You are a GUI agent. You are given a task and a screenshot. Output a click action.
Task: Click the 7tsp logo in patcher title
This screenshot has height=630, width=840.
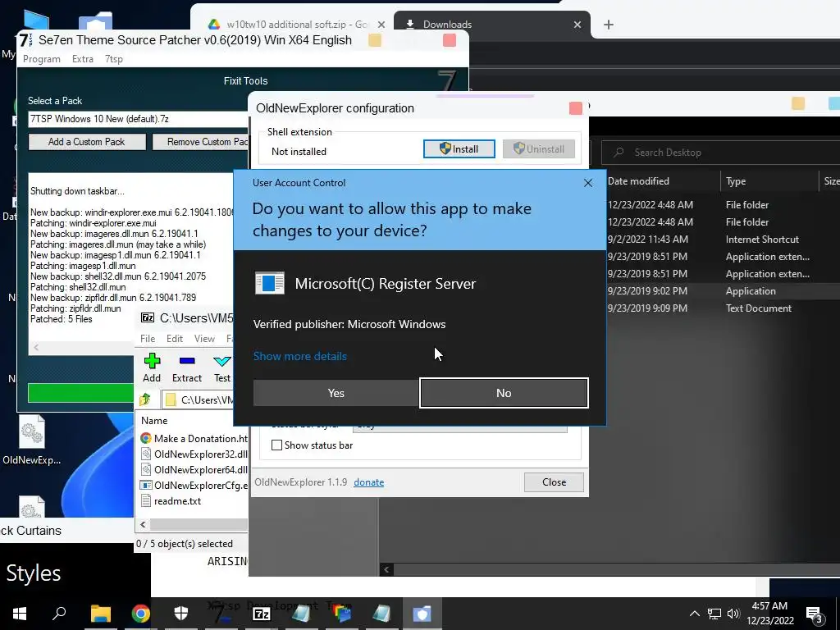tap(25, 40)
